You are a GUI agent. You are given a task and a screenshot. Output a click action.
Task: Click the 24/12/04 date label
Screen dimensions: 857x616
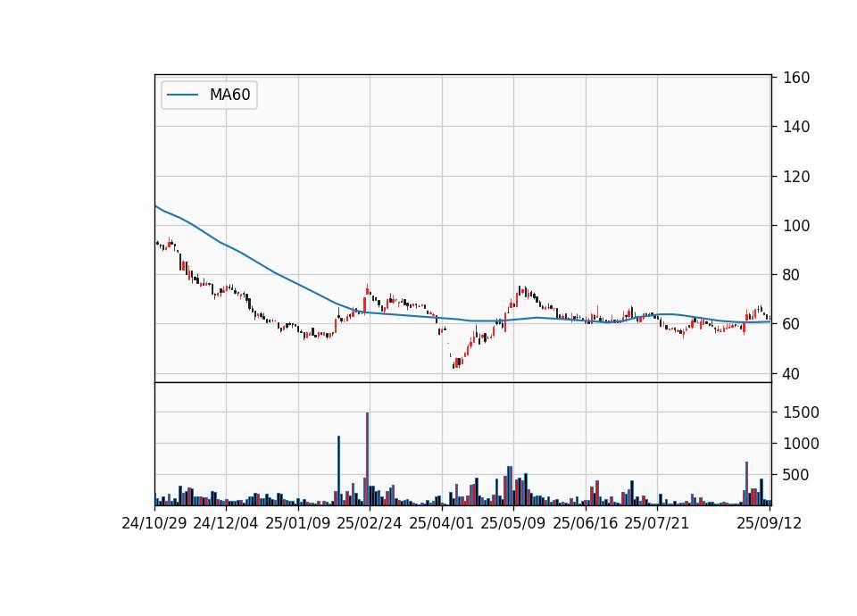click(226, 523)
